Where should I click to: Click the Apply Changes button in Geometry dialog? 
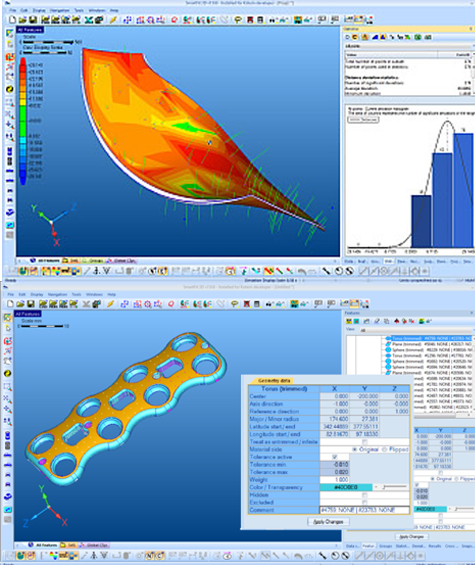coord(328,522)
